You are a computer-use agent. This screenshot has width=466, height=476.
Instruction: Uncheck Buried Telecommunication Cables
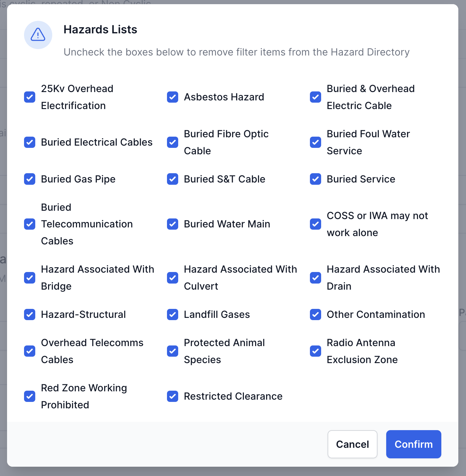[29, 224]
